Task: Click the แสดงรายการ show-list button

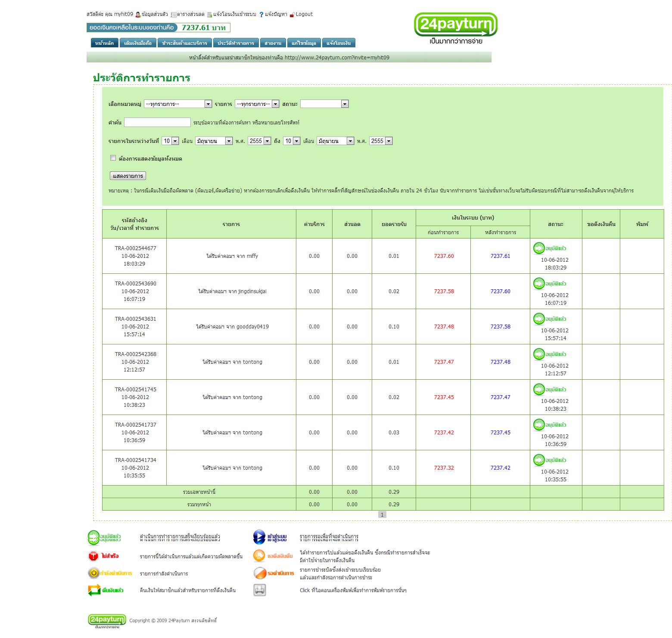Action: tap(128, 176)
